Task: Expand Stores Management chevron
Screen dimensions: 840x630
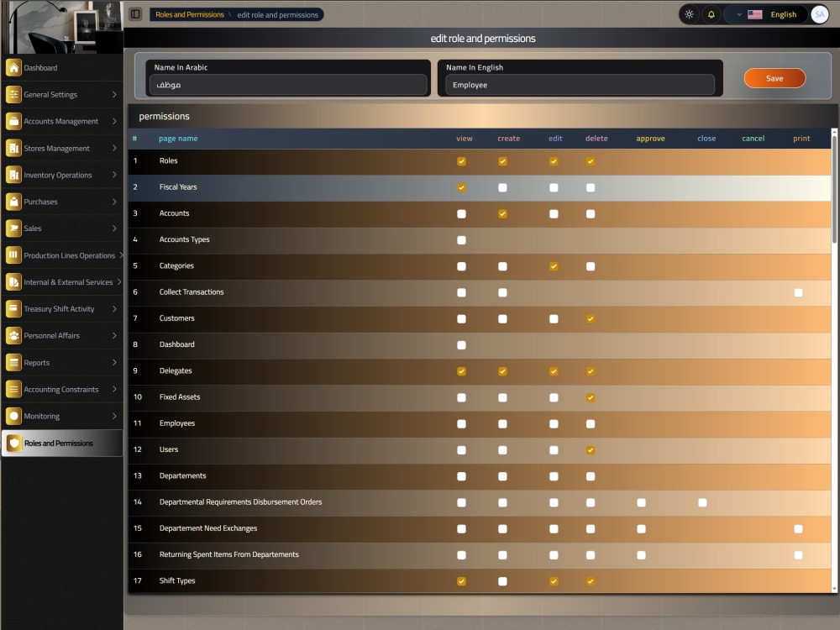Action: pos(114,148)
